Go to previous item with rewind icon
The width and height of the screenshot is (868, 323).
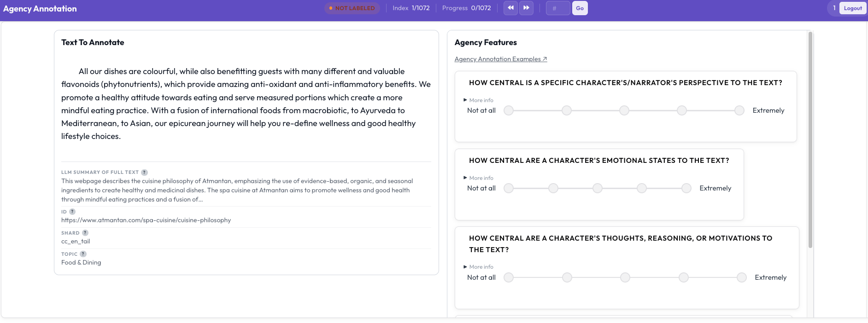point(510,8)
